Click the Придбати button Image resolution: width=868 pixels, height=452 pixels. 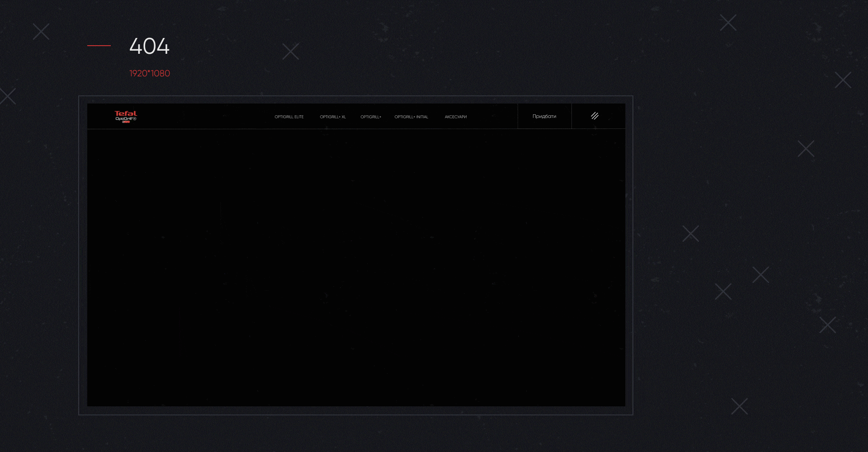(544, 116)
